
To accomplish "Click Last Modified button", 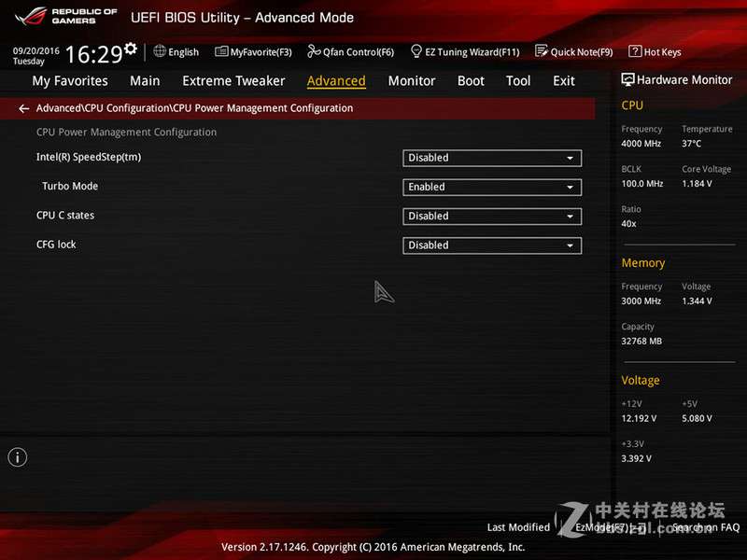I will coord(518,527).
